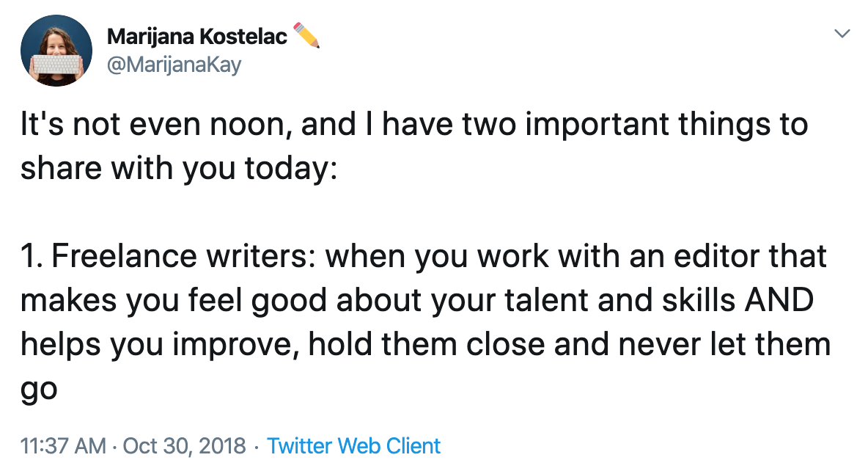Click the 11:37 AM timestamp
Image resolution: width=868 pixels, height=474 pixels.
(63, 445)
